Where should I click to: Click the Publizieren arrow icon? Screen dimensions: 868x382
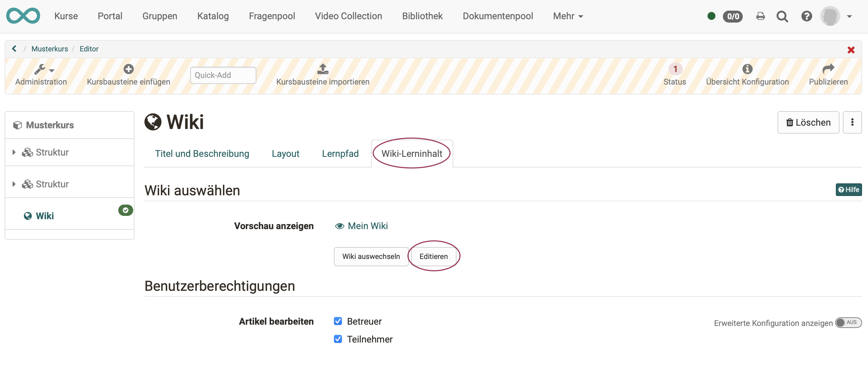tap(829, 68)
